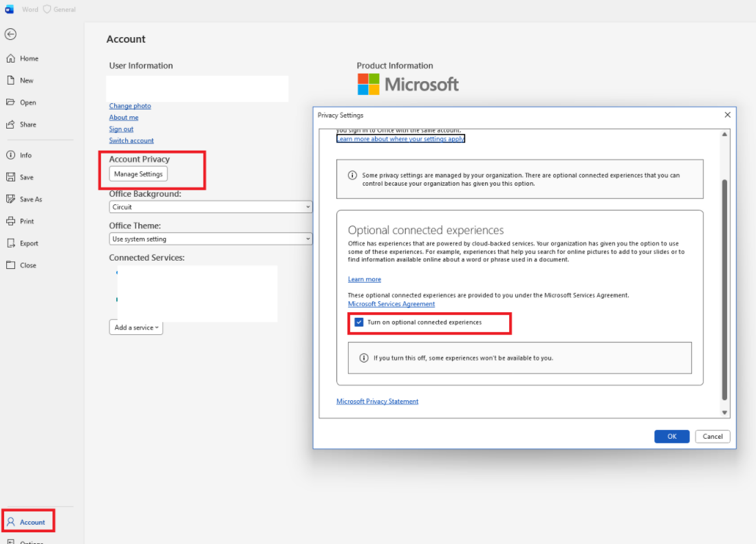Click the Account person icon
The width and height of the screenshot is (756, 544).
10,522
